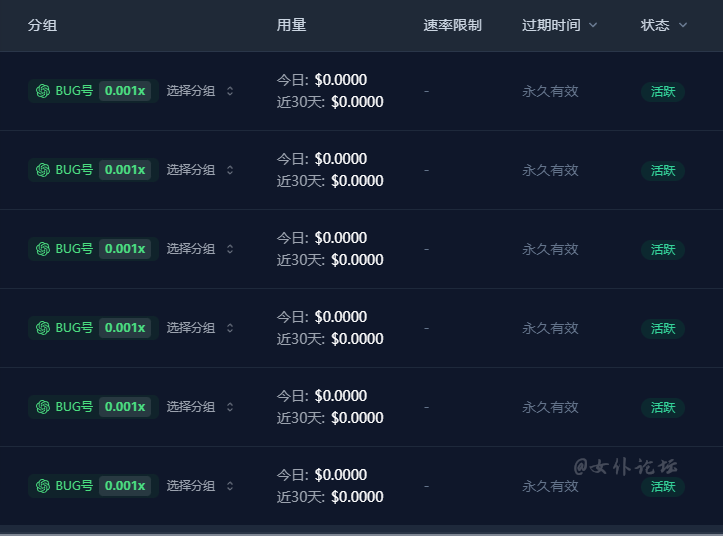The image size is (723, 536).
Task: Open the 选择分组 selector in third row
Action: [x=200, y=249]
